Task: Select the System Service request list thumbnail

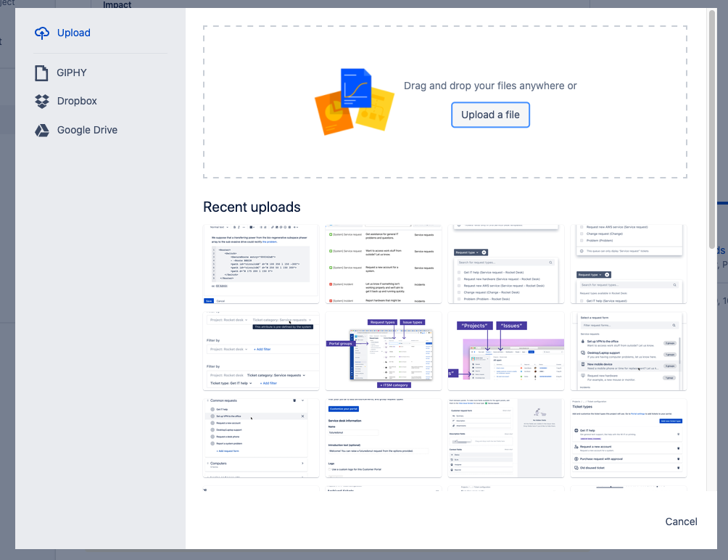Action: [383, 263]
